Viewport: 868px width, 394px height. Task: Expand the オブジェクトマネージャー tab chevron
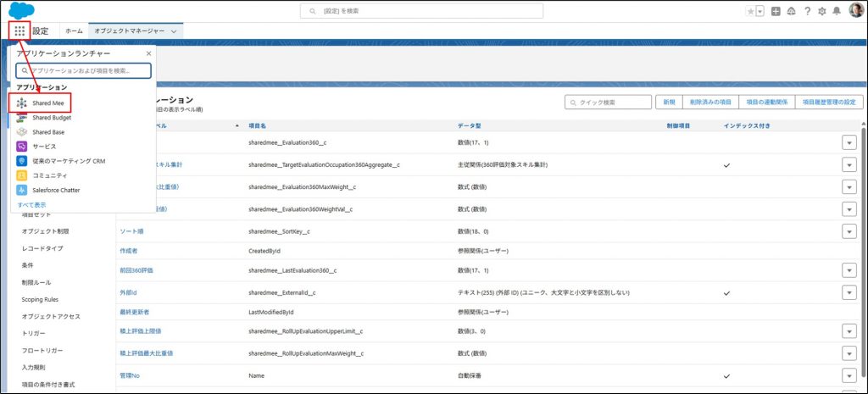coord(174,31)
